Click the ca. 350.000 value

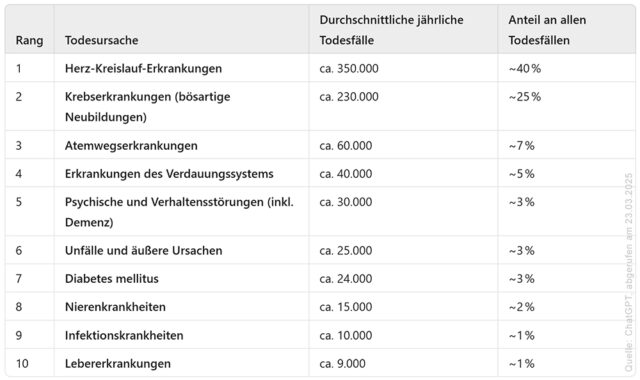pyautogui.click(x=349, y=68)
